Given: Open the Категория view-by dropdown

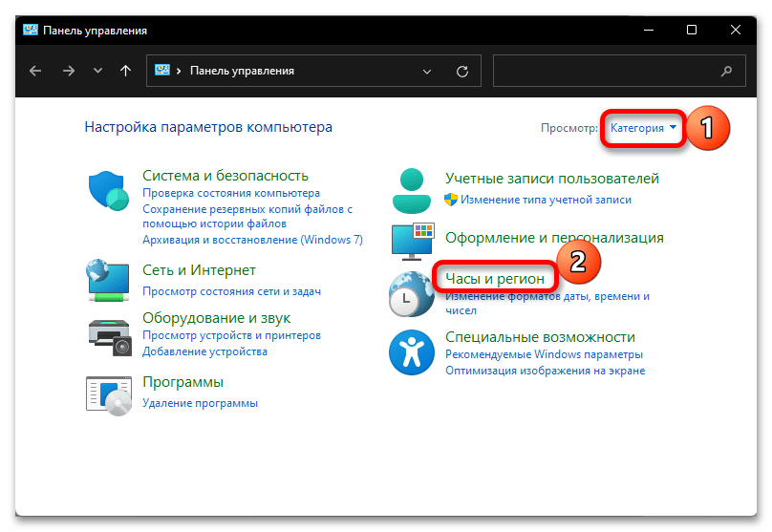Looking at the screenshot, I should click(643, 128).
